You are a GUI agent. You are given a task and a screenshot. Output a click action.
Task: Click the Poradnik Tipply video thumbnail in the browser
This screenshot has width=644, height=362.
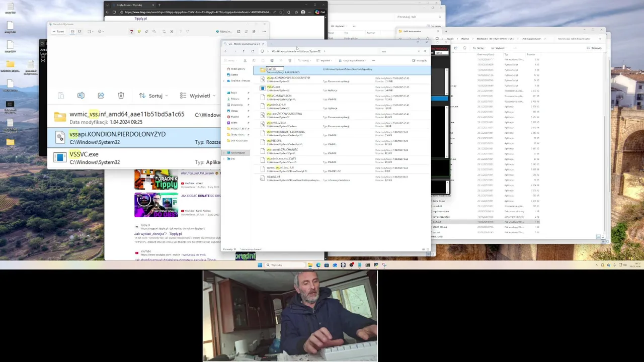(156, 180)
